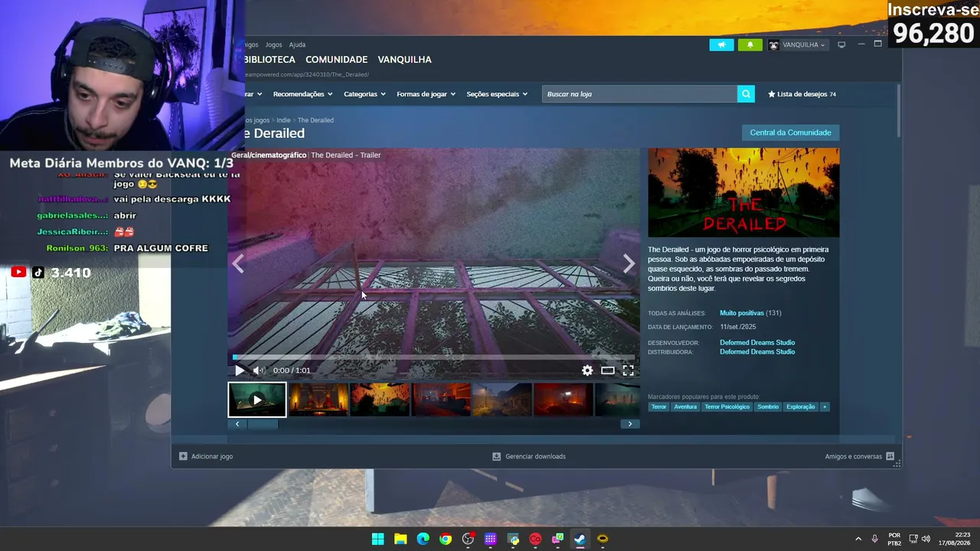Open publisher link Deformed Dreams Studio
980x551 pixels.
pyautogui.click(x=757, y=352)
